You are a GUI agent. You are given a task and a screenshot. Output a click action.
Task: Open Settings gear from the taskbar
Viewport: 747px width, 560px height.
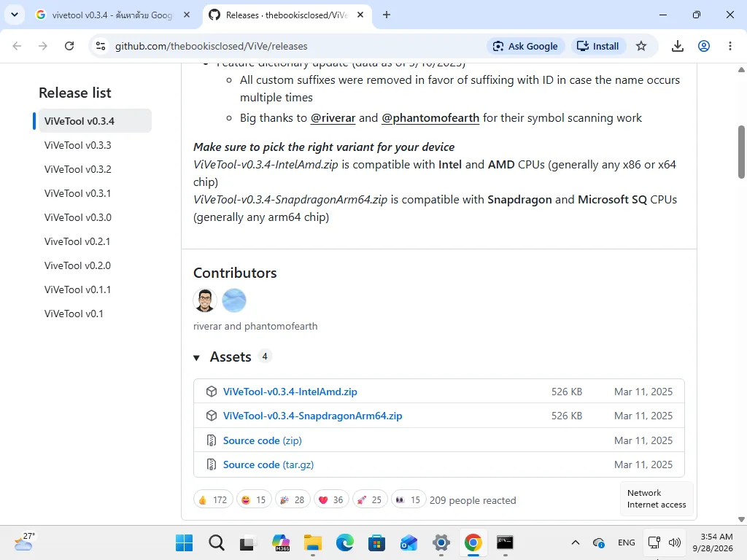click(x=441, y=542)
